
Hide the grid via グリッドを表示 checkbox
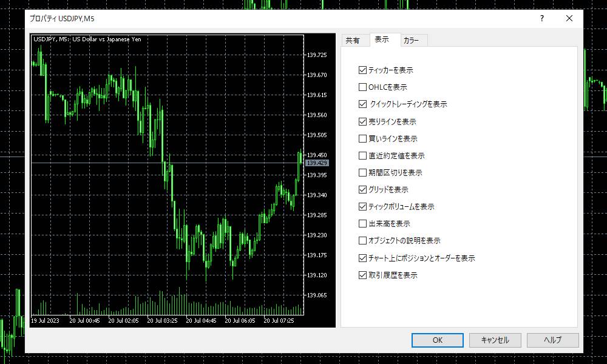[x=363, y=190]
